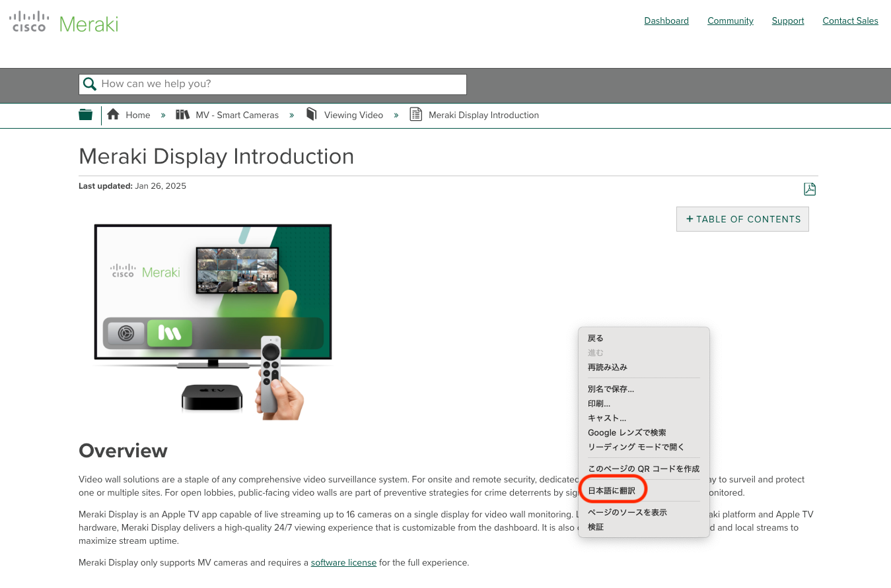Click the magnifying glass search icon
891x588 pixels.
[x=90, y=84]
